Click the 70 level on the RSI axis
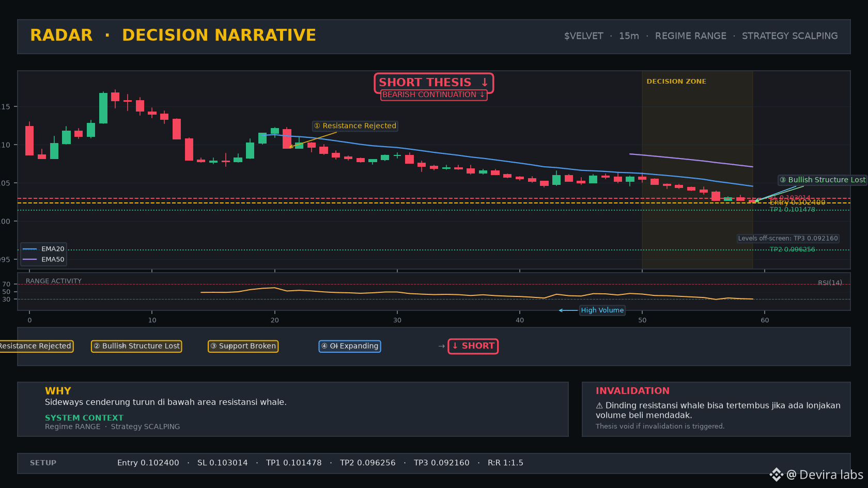Image resolution: width=868 pixels, height=488 pixels. 6,285
